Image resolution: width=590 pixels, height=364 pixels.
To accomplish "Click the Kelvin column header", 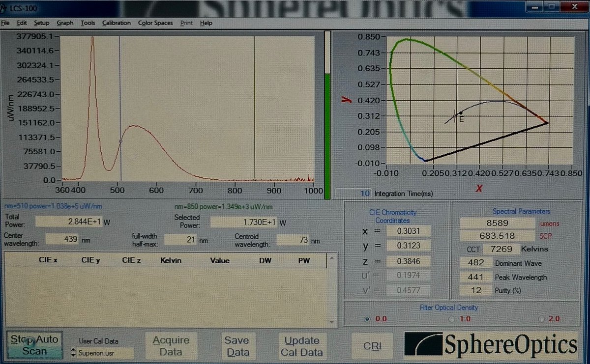I will [x=171, y=260].
